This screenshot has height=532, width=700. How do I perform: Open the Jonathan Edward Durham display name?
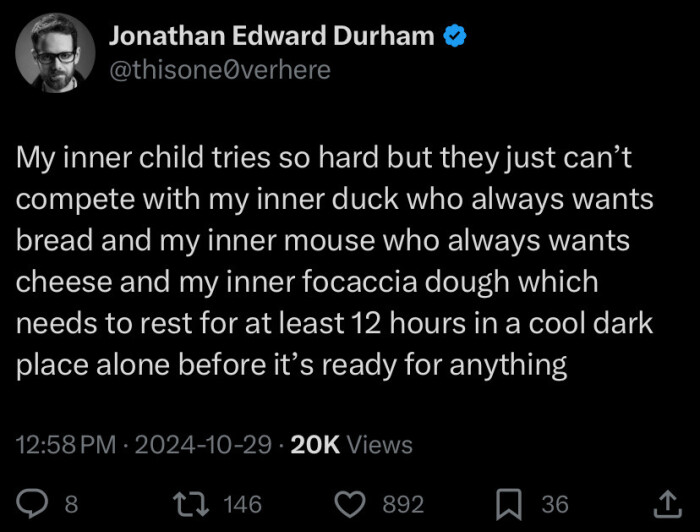271,37
